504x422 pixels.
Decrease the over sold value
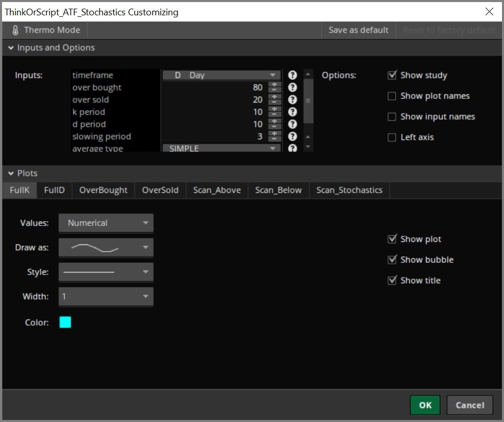[274, 102]
